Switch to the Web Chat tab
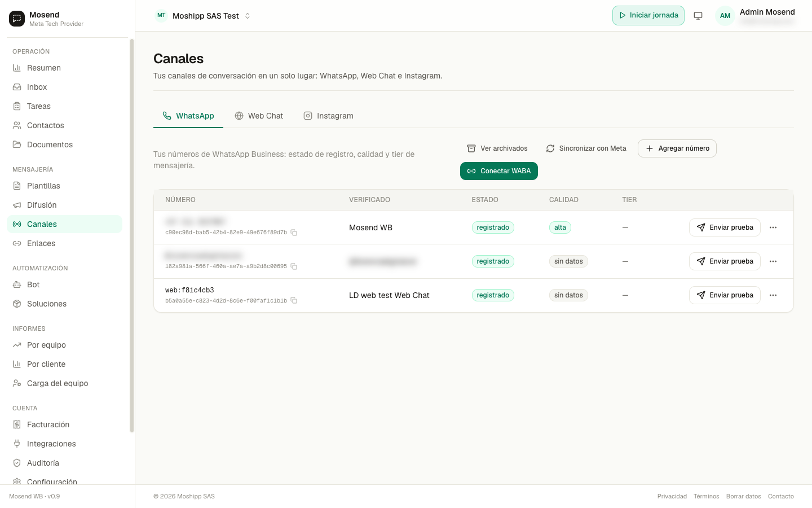The height and width of the screenshot is (508, 812). pos(259,116)
